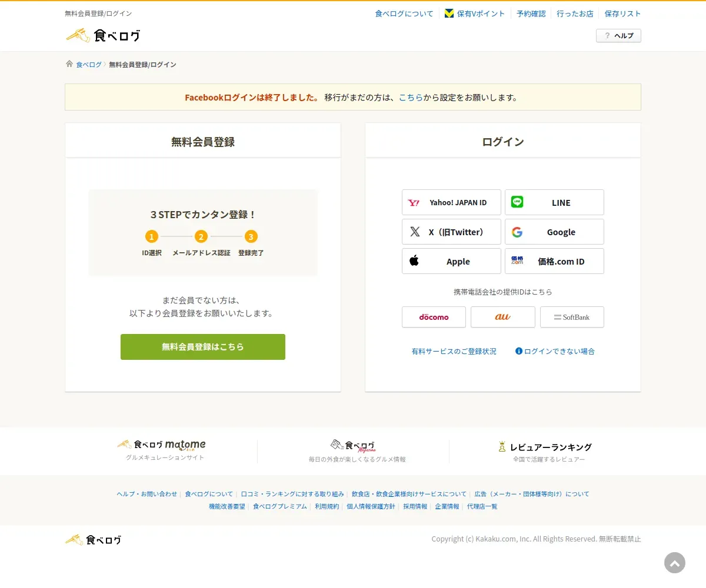
Task: Click the 無料会員登録 panel heading
Action: coord(203,142)
